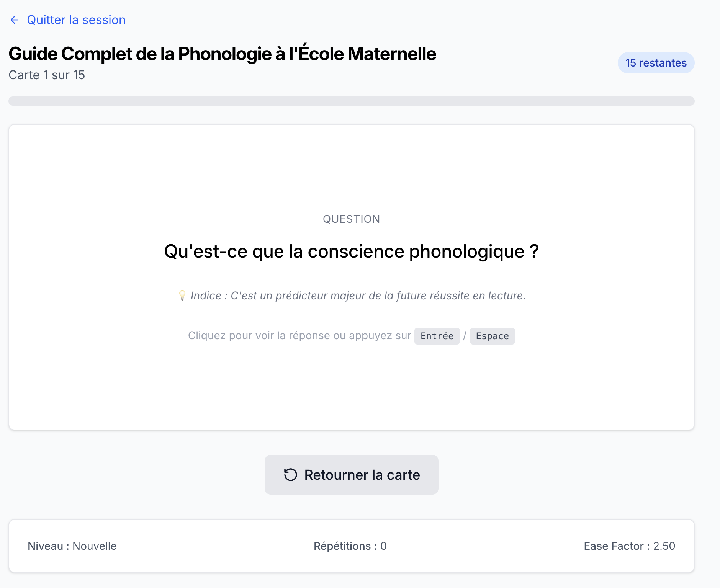Screen dimensions: 720x588
Task: Click the "Répétitions : 0" counter
Action: click(x=350, y=546)
